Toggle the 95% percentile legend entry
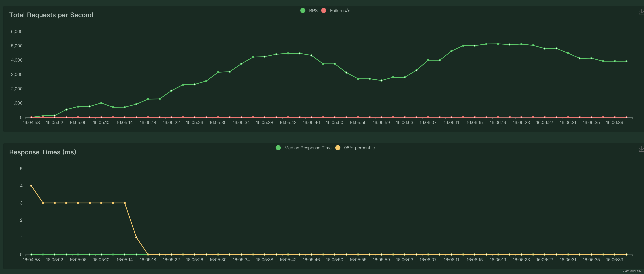 pos(355,148)
